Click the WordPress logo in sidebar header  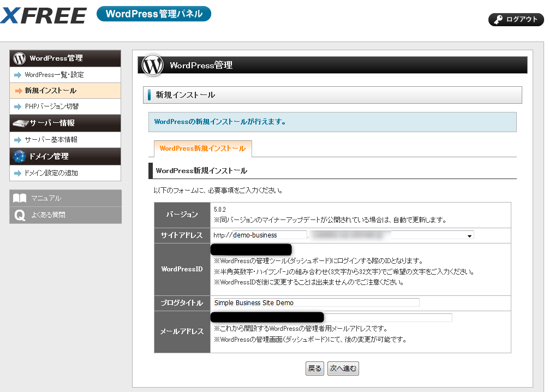(20, 58)
